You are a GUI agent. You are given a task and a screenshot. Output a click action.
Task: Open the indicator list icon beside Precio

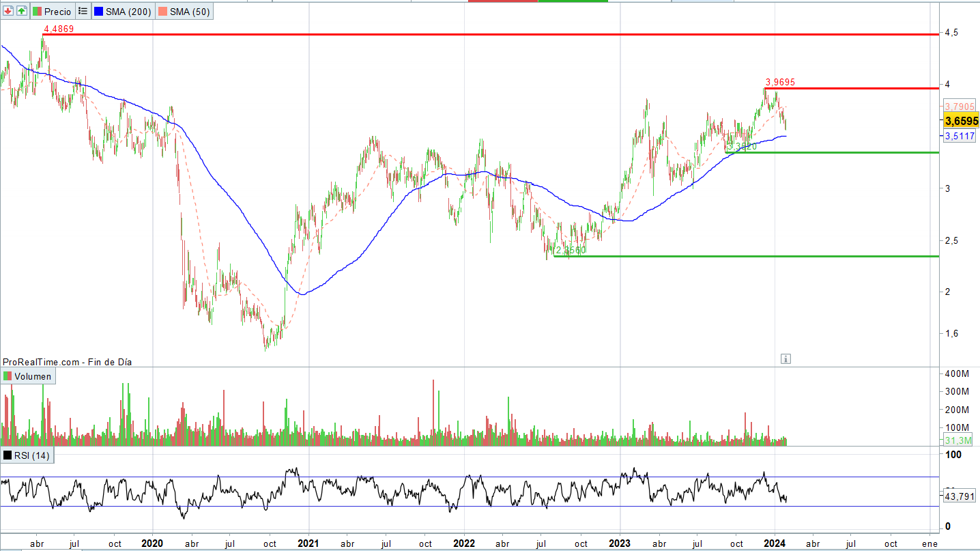point(83,12)
